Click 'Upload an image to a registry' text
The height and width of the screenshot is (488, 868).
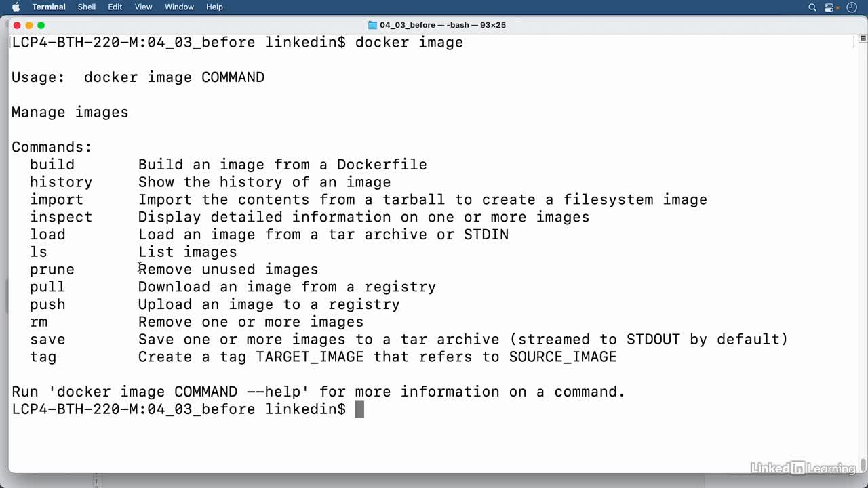(x=269, y=305)
